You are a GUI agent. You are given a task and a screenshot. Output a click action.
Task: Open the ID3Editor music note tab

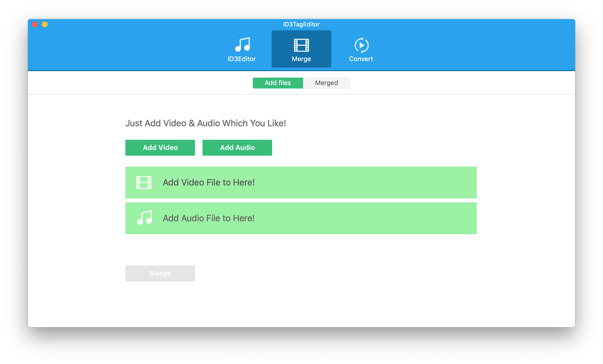242,49
